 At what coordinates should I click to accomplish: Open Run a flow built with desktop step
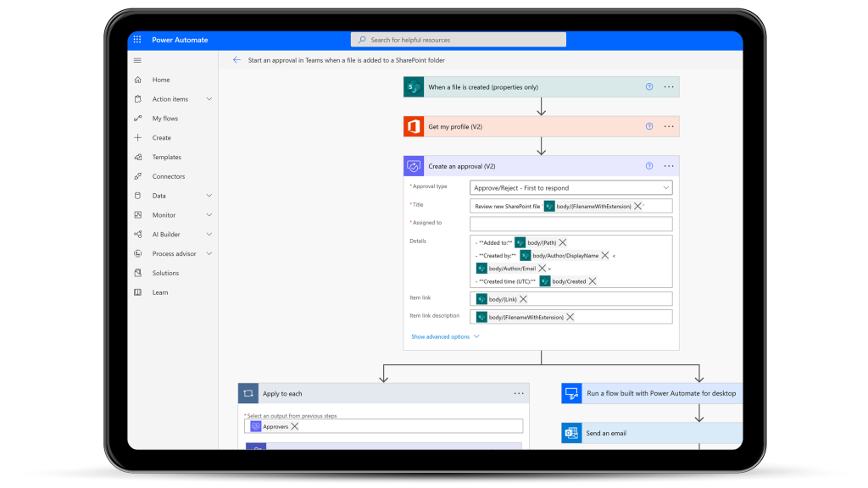652,393
